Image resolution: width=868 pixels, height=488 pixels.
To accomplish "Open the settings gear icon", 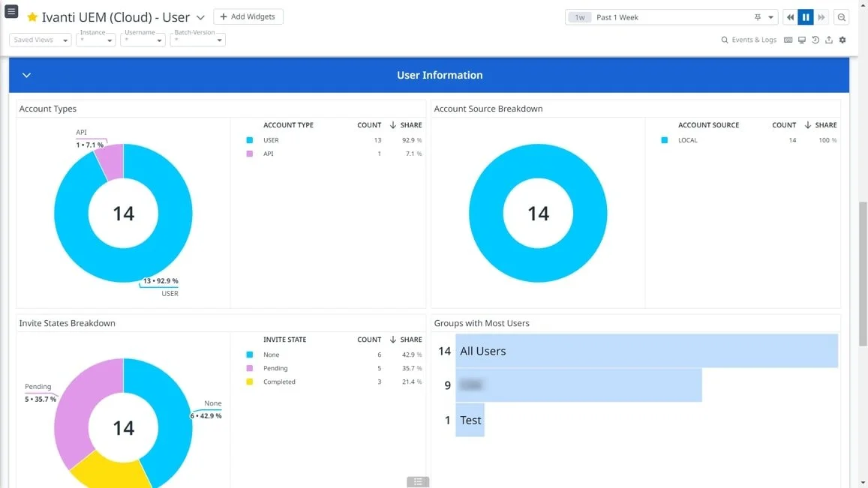I will (842, 40).
